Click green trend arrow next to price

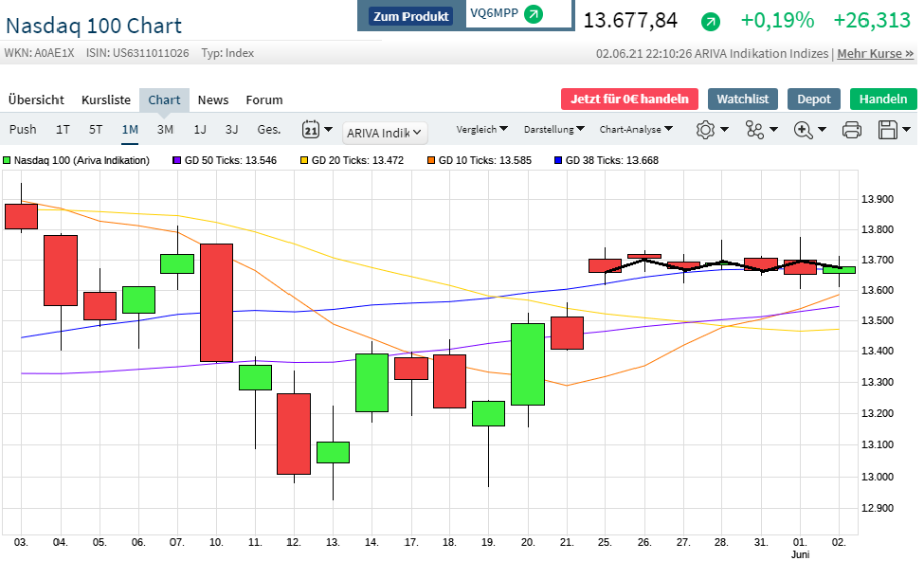[710, 23]
